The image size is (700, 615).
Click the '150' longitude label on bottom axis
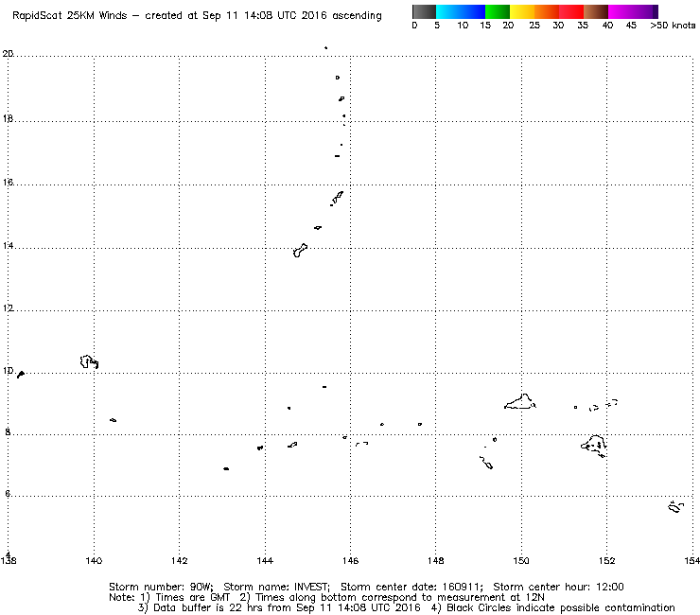pyautogui.click(x=521, y=560)
